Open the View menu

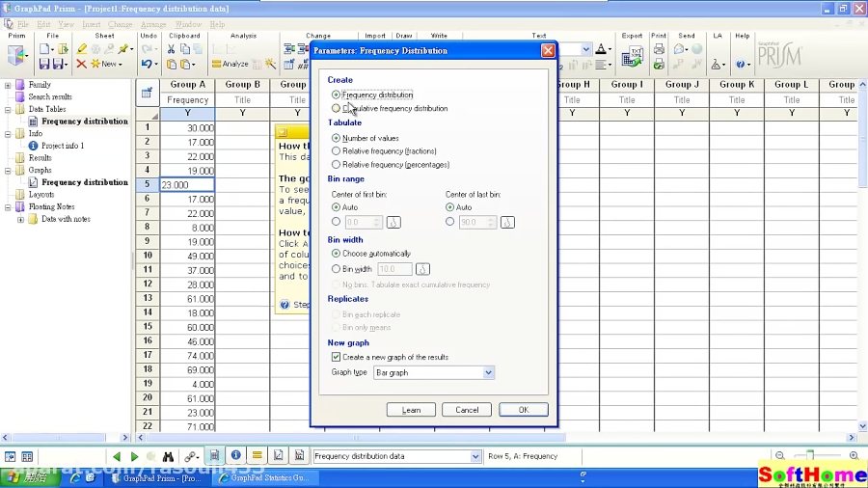pos(66,24)
